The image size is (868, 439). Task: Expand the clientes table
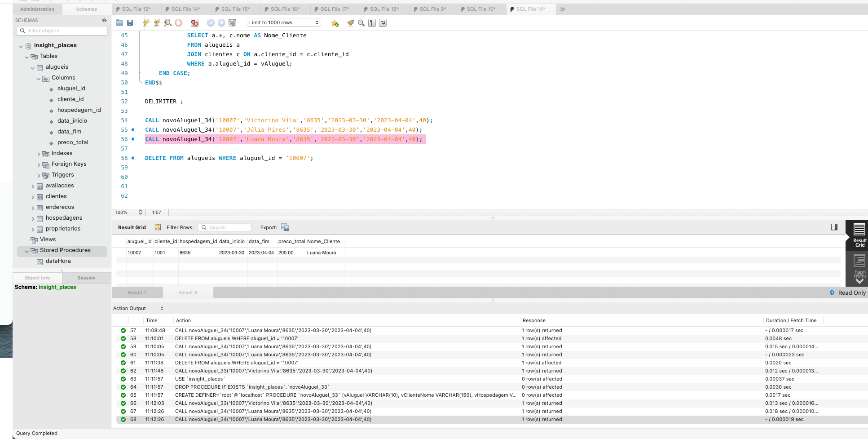click(x=32, y=197)
